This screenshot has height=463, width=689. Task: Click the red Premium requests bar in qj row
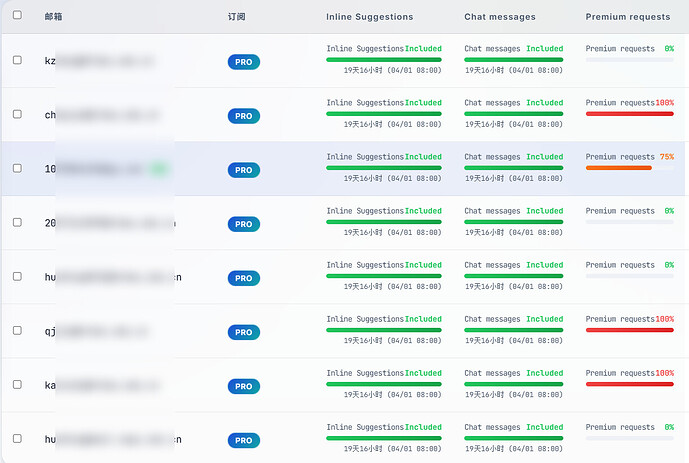pos(630,330)
